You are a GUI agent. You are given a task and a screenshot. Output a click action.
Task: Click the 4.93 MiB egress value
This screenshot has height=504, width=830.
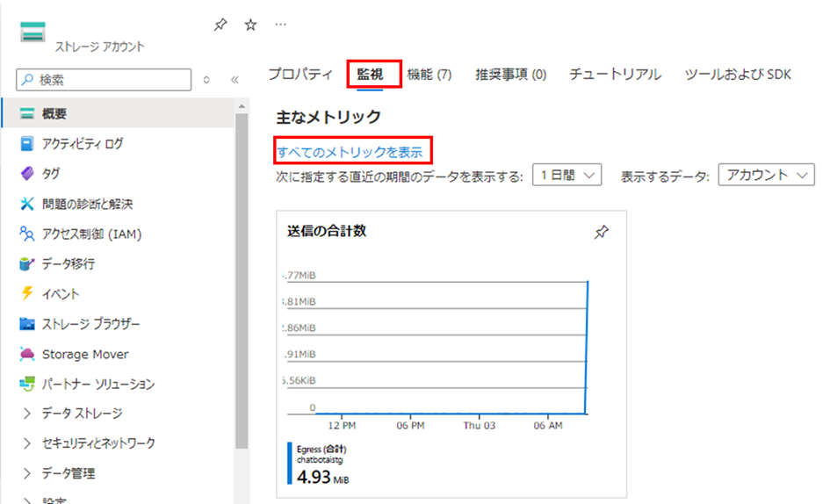pyautogui.click(x=323, y=477)
